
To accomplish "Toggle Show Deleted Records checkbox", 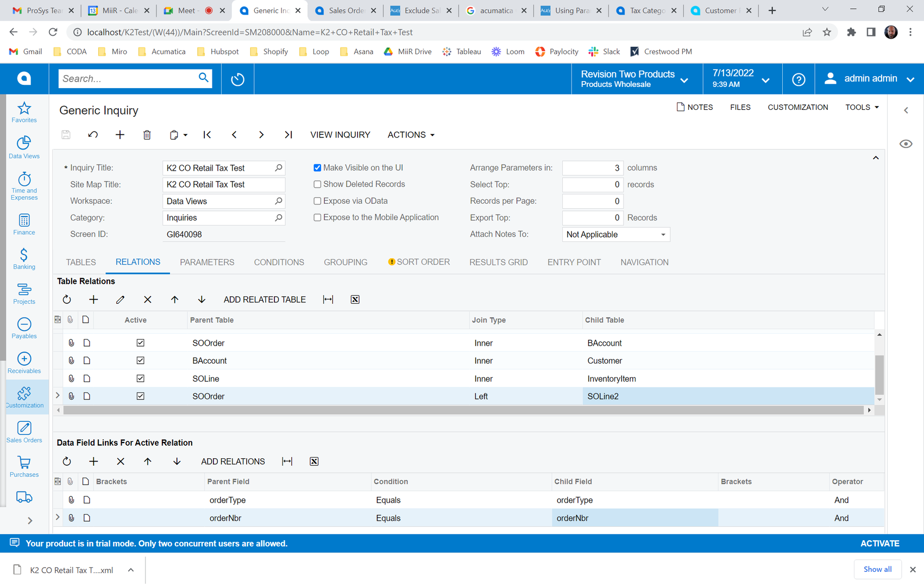I will 317,184.
